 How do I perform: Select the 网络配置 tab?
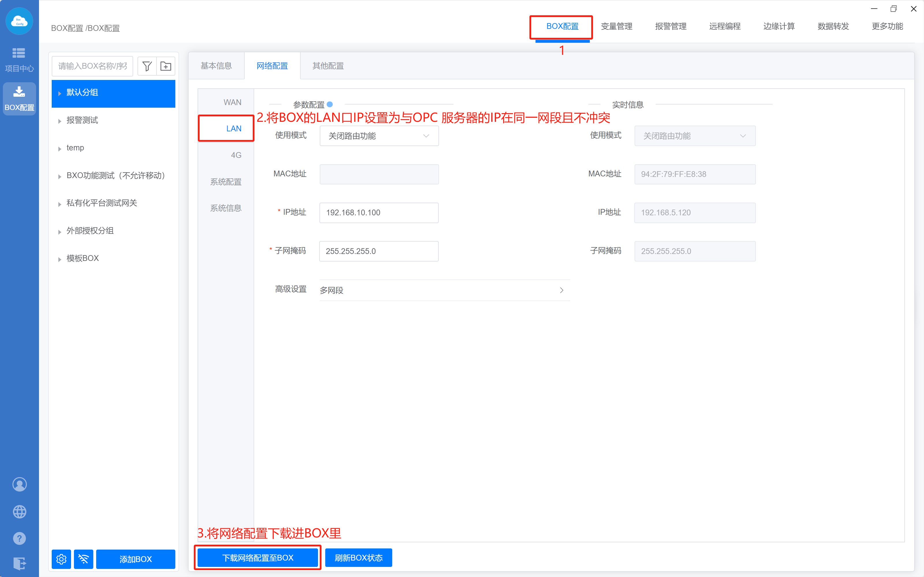272,66
